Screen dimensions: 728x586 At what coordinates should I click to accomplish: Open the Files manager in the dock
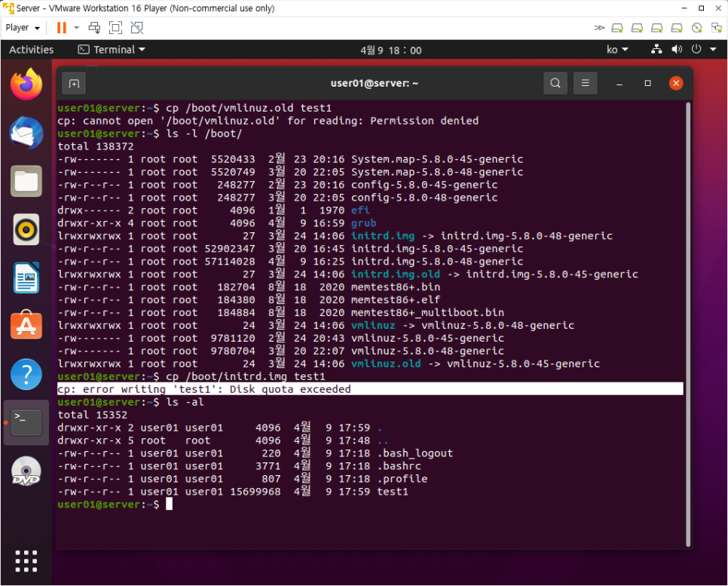pyautogui.click(x=26, y=181)
